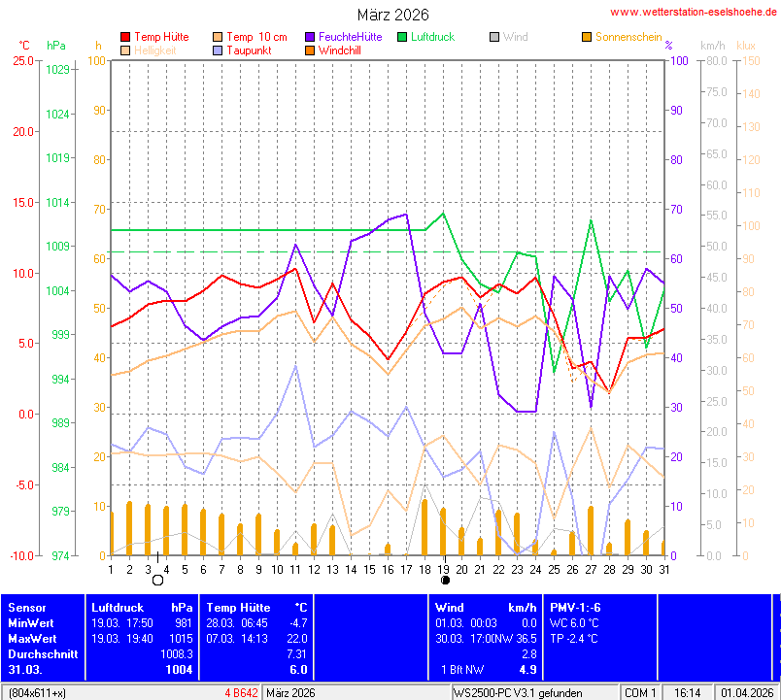Click the full moon symbol below day 3
Image resolution: width=781 pixels, height=700 pixels.
pos(158,580)
